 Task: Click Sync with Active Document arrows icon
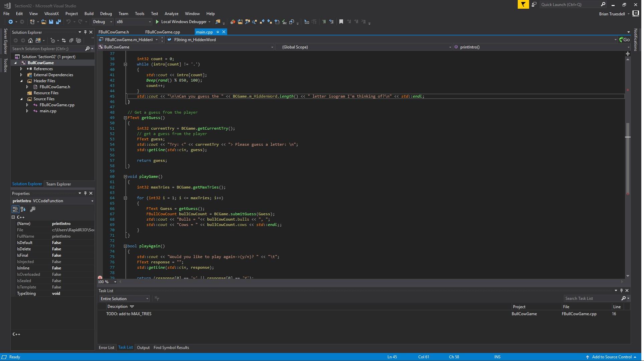[64, 40]
